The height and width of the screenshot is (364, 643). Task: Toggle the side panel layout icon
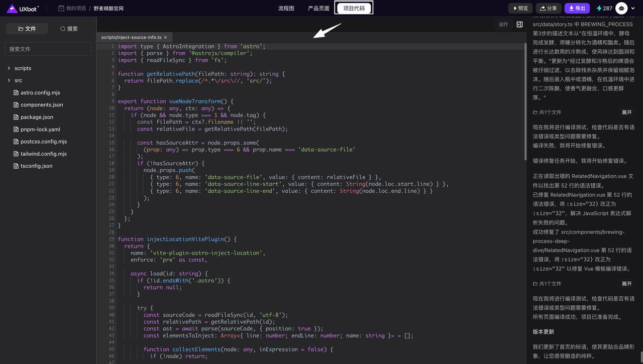coord(519,24)
